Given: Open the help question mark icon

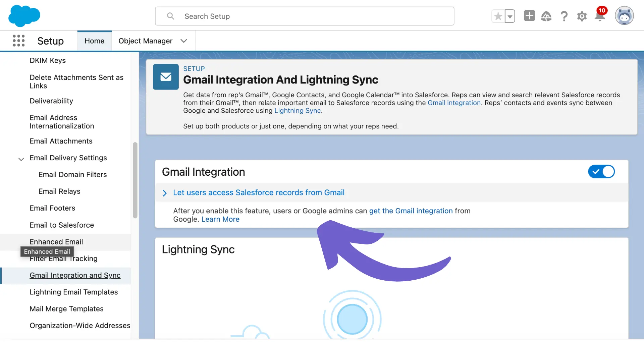Looking at the screenshot, I should click(564, 16).
